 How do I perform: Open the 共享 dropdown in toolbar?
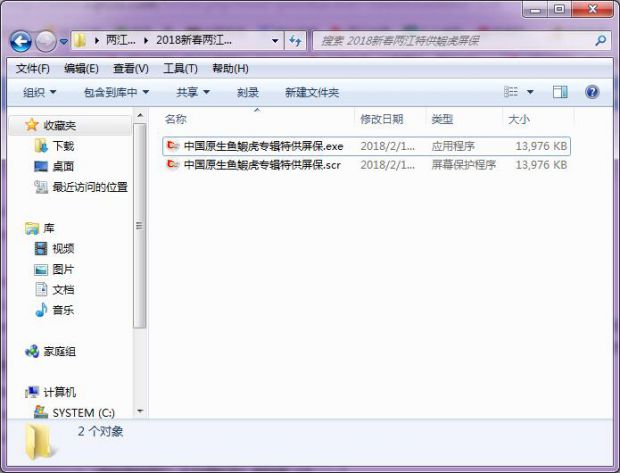point(192,92)
